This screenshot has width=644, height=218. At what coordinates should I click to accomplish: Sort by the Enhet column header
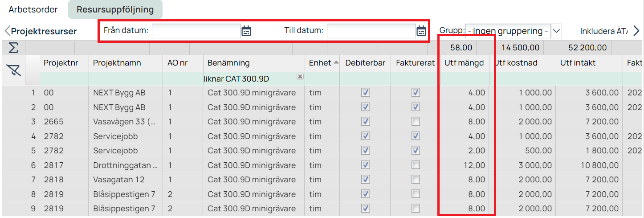click(x=324, y=63)
